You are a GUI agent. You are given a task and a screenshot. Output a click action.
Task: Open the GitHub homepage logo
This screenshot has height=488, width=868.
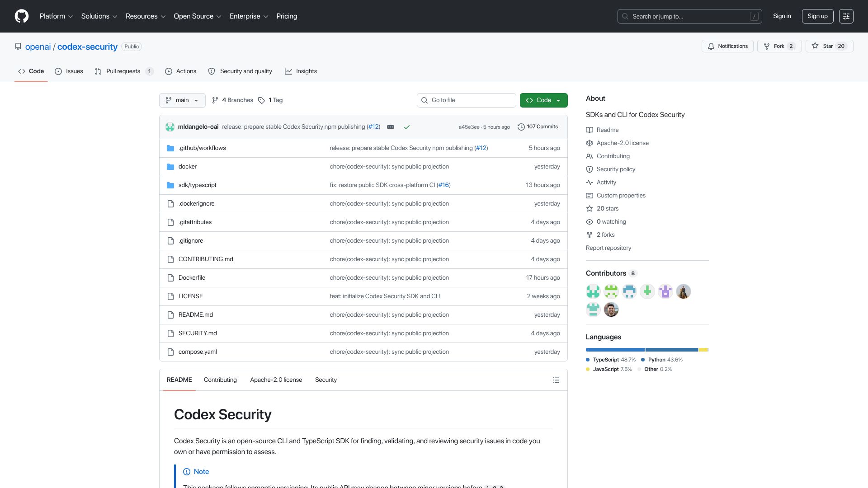click(22, 16)
